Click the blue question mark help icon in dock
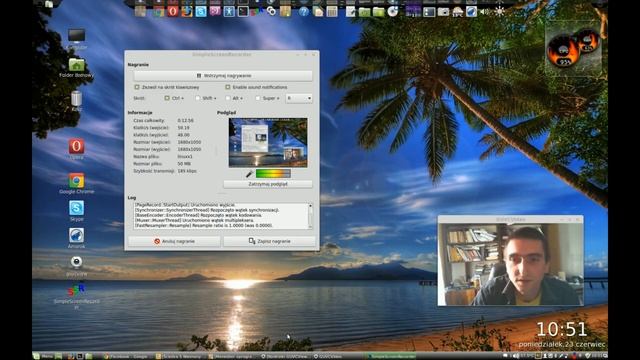The width and height of the screenshot is (640, 360). pos(303,11)
